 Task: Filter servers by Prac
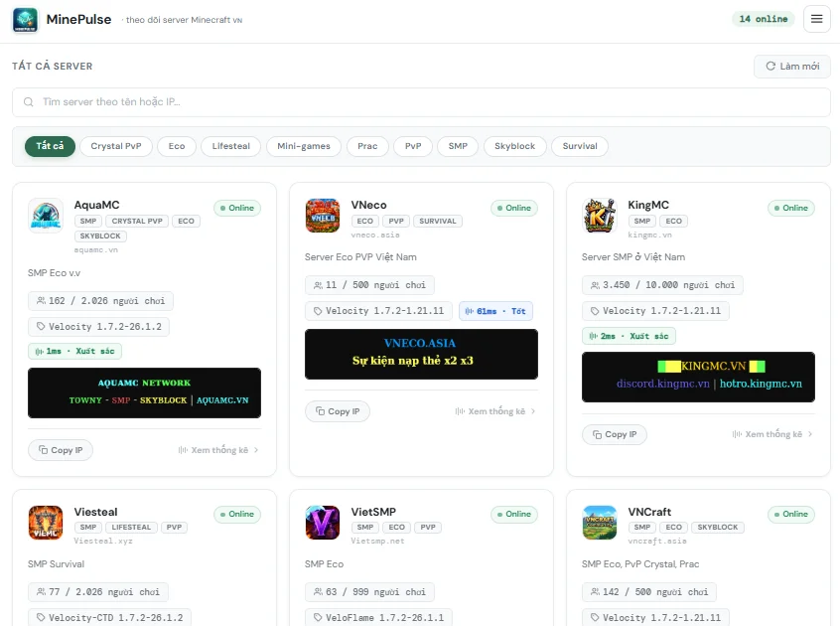coord(367,146)
